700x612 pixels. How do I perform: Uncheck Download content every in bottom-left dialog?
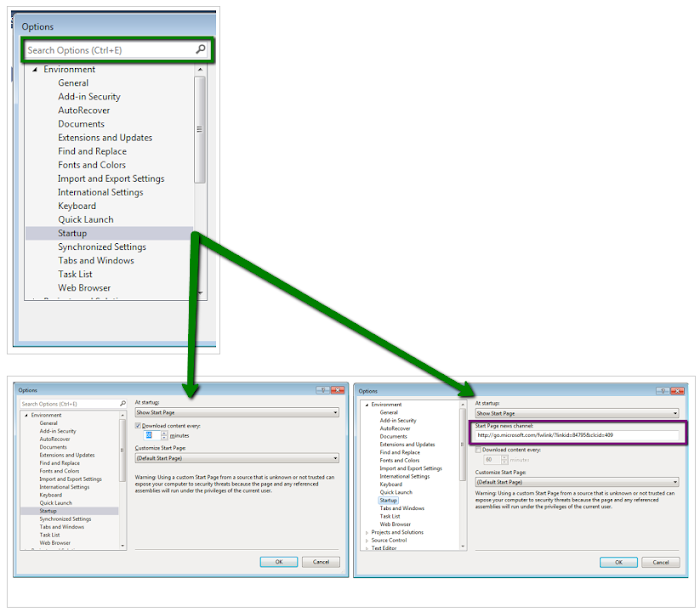tap(138, 426)
